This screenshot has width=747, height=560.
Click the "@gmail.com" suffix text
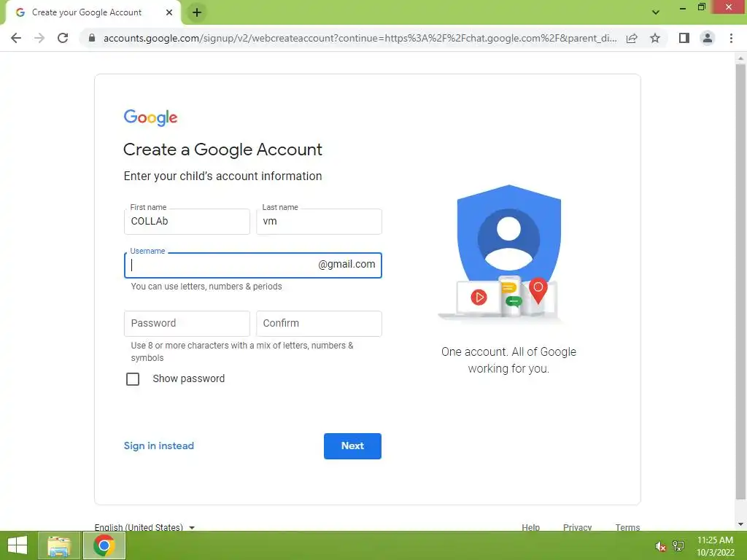(347, 264)
